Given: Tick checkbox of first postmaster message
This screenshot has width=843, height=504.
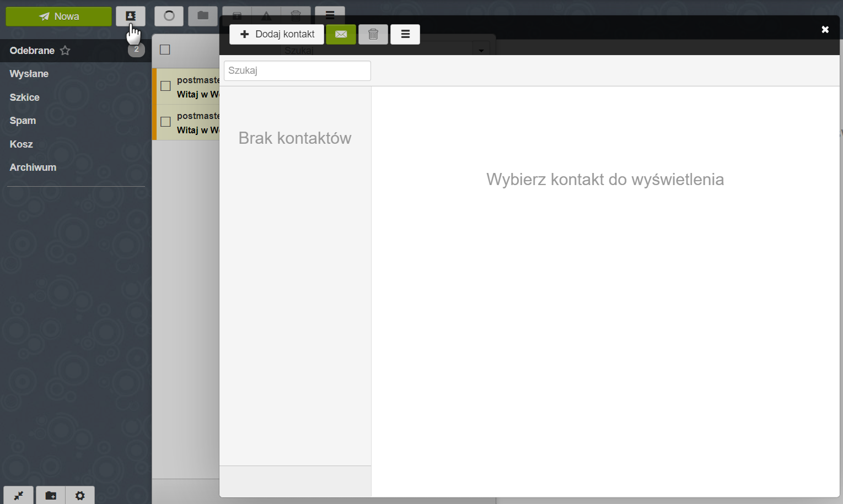Looking at the screenshot, I should tap(165, 86).
